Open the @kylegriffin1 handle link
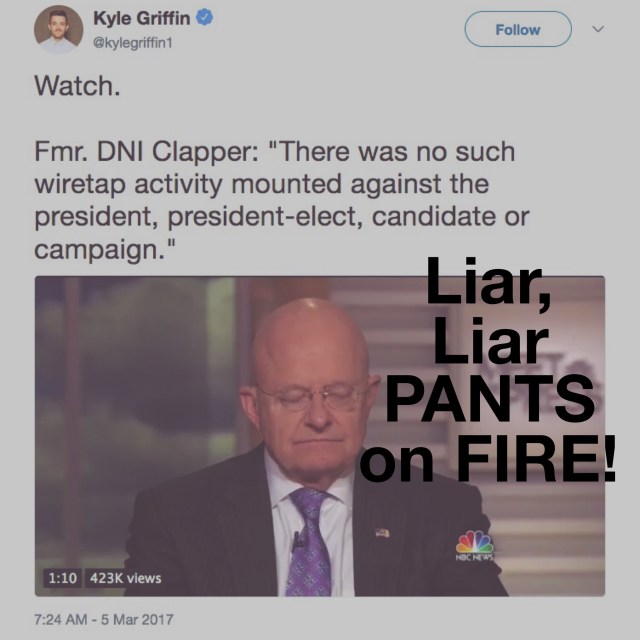 point(133,42)
